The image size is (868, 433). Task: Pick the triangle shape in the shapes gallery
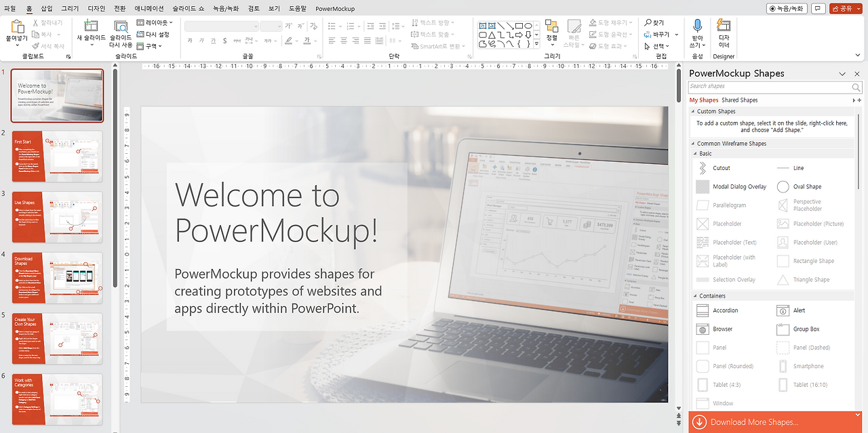click(492, 34)
